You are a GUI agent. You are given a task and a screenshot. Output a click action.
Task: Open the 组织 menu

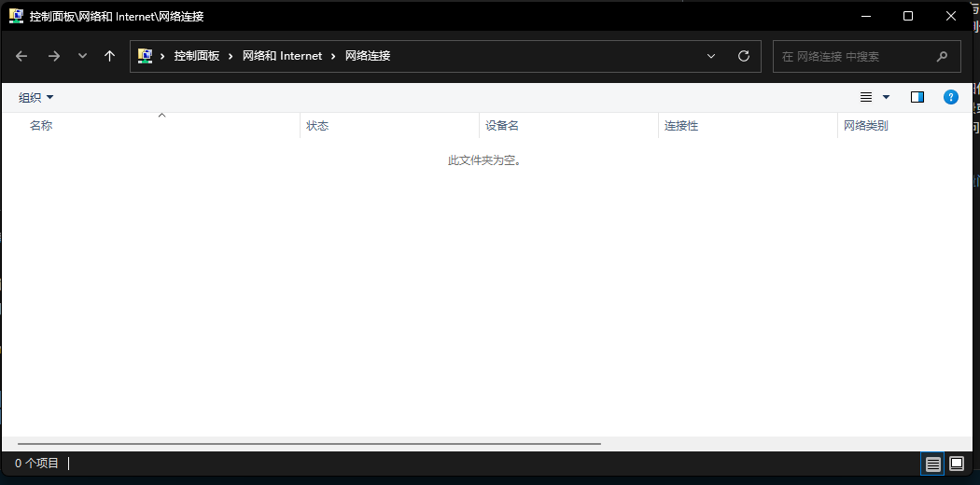point(36,97)
